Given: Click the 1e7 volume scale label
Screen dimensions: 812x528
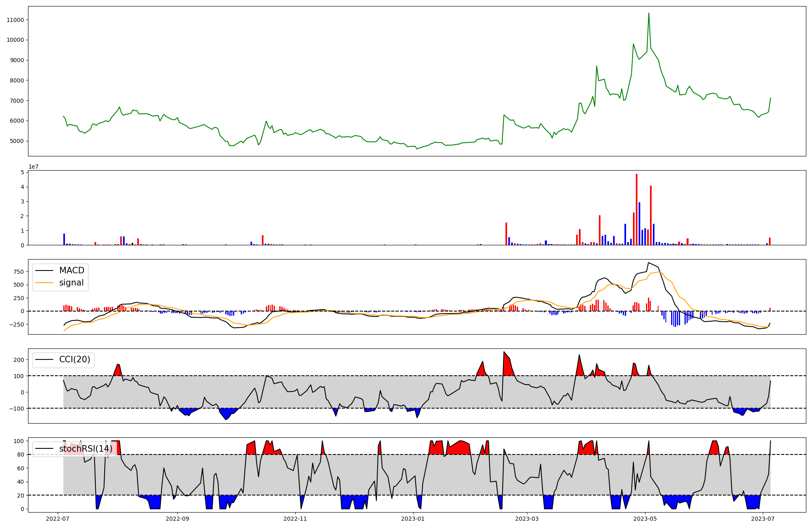Looking at the screenshot, I should pos(33,167).
